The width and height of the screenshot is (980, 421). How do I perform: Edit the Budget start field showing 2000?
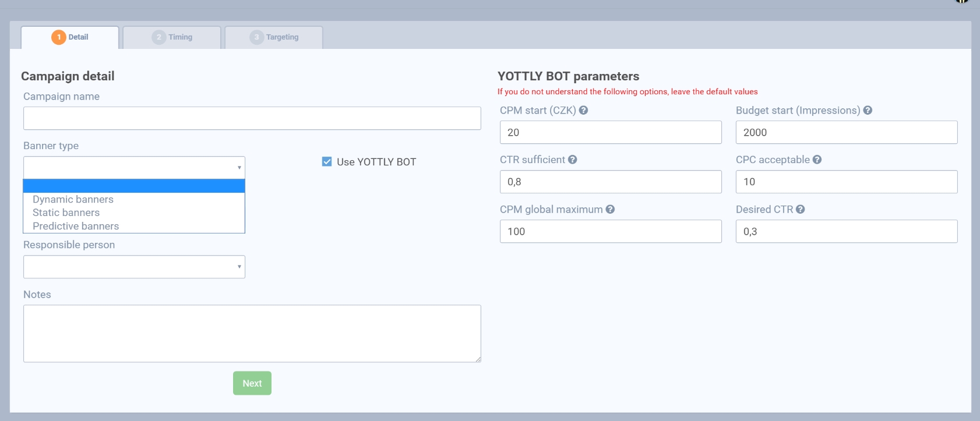point(847,132)
